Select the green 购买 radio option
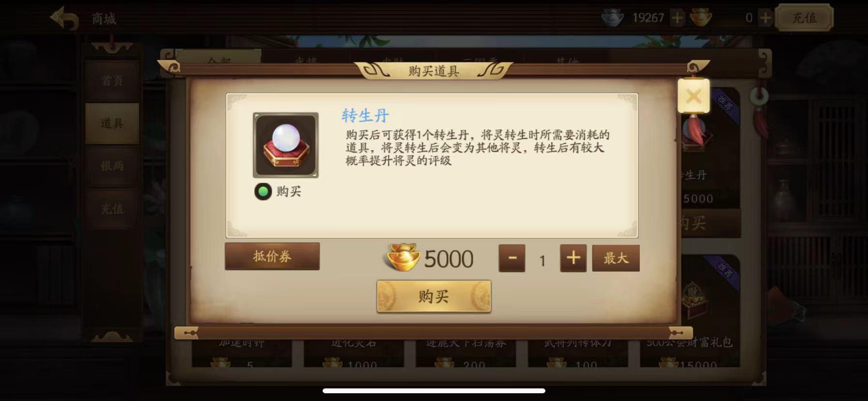Screen dimensions: 868x401 tap(263, 192)
